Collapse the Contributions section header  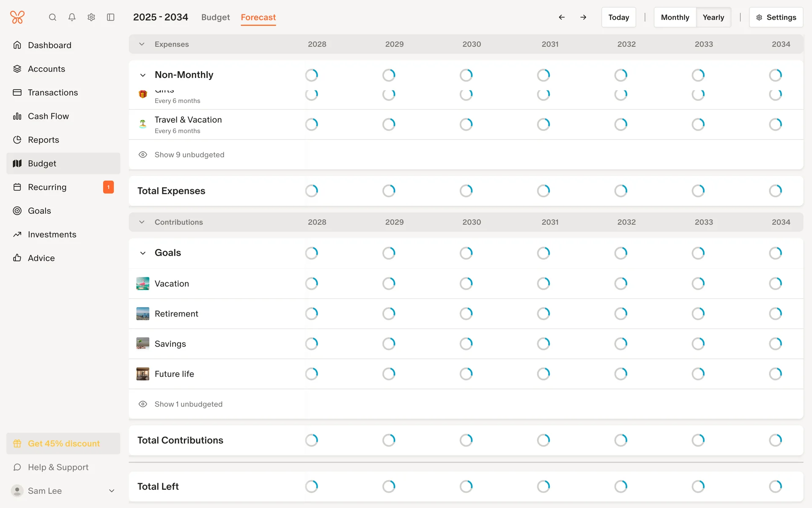pyautogui.click(x=142, y=222)
